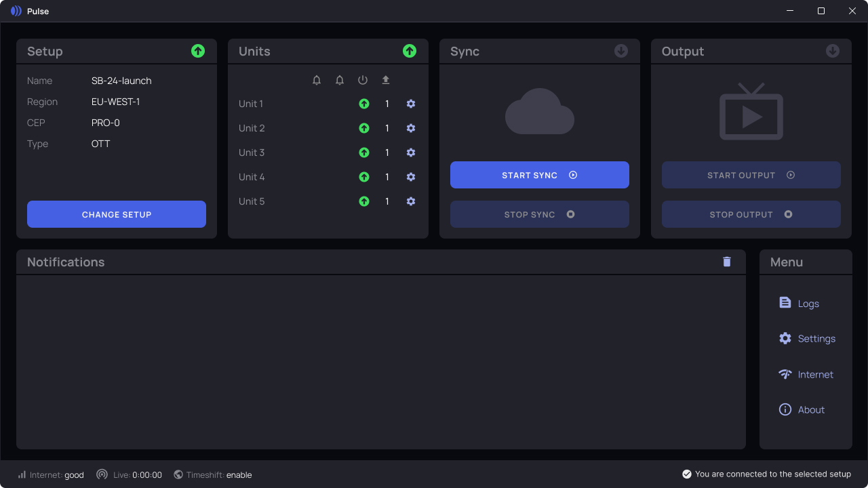The height and width of the screenshot is (488, 868).
Task: Click the connected to selected setup message
Action: (x=767, y=474)
